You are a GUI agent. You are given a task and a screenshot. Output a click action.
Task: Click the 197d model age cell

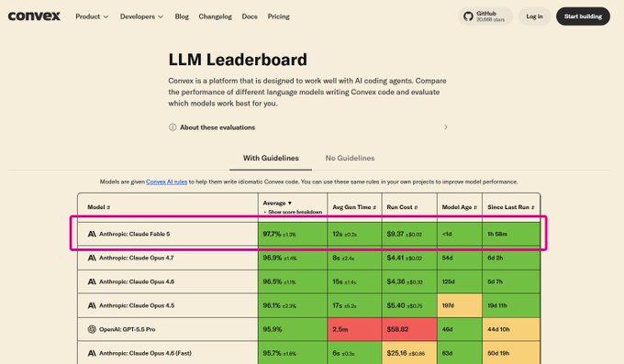[x=460, y=305]
